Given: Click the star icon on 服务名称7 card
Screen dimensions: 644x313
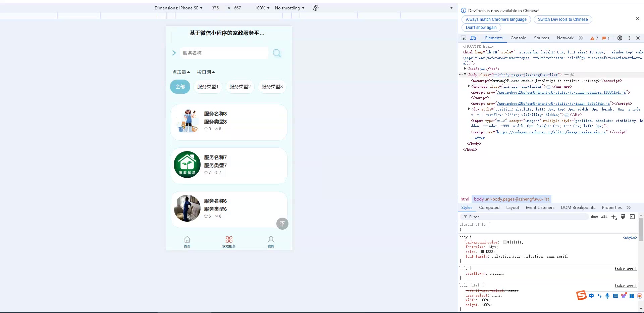Looking at the screenshot, I should coord(206,173).
